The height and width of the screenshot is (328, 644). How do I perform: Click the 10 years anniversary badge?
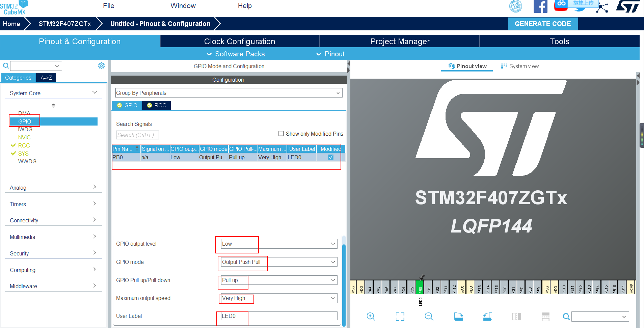(515, 6)
